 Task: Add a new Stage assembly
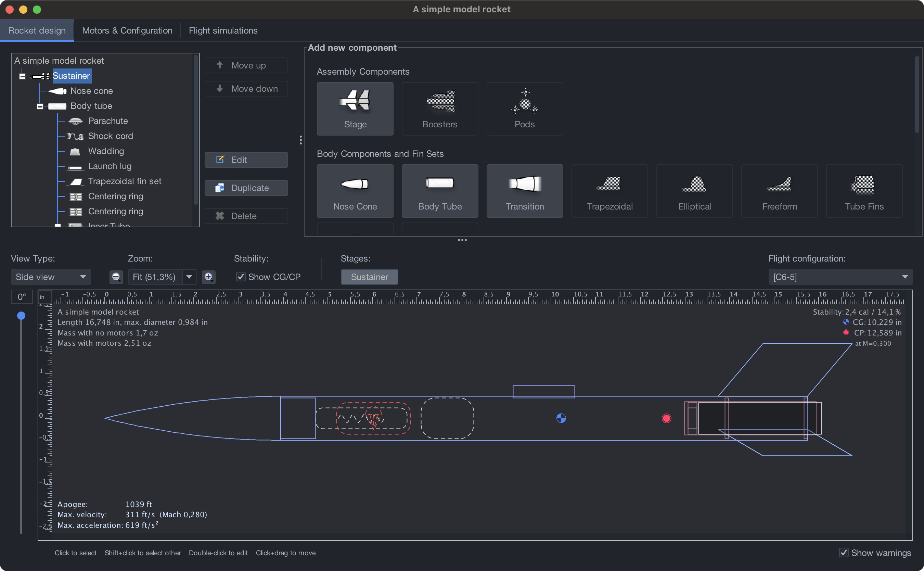pyautogui.click(x=355, y=109)
